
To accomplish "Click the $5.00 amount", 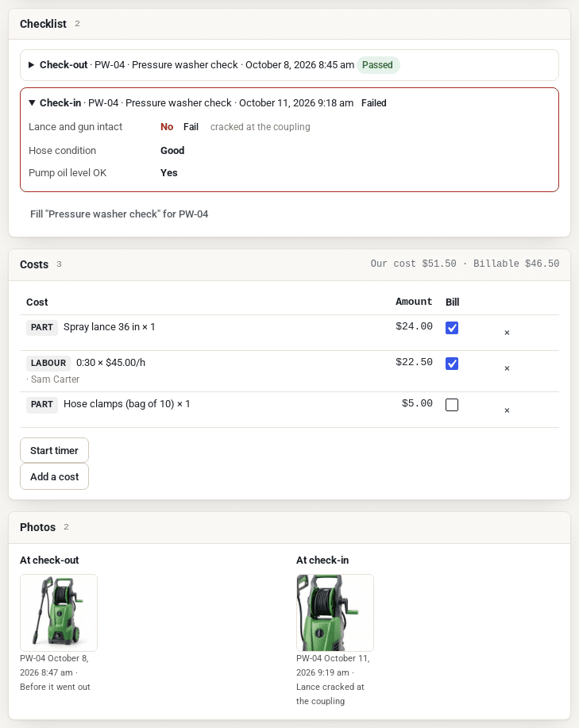I will (417, 403).
